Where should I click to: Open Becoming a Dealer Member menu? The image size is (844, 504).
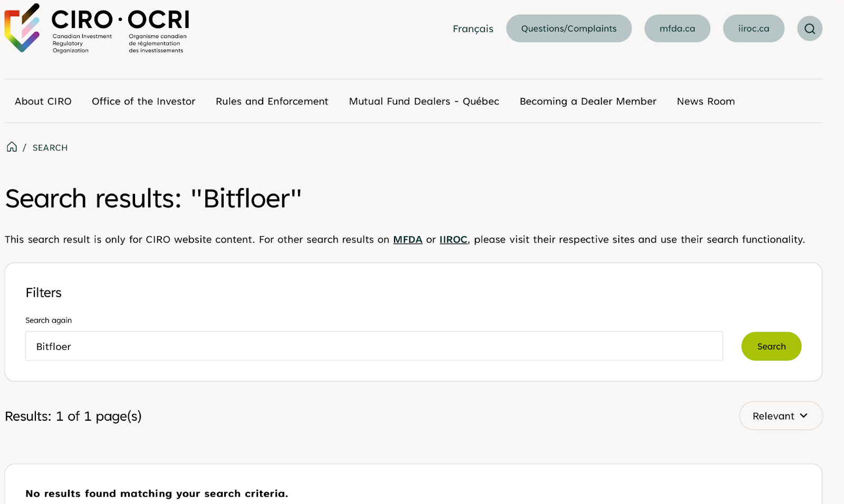(588, 101)
